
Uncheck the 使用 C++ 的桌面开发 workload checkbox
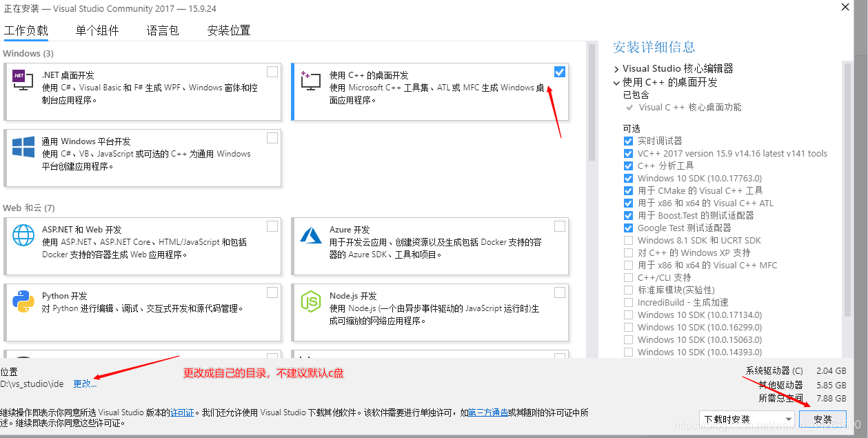pos(559,72)
